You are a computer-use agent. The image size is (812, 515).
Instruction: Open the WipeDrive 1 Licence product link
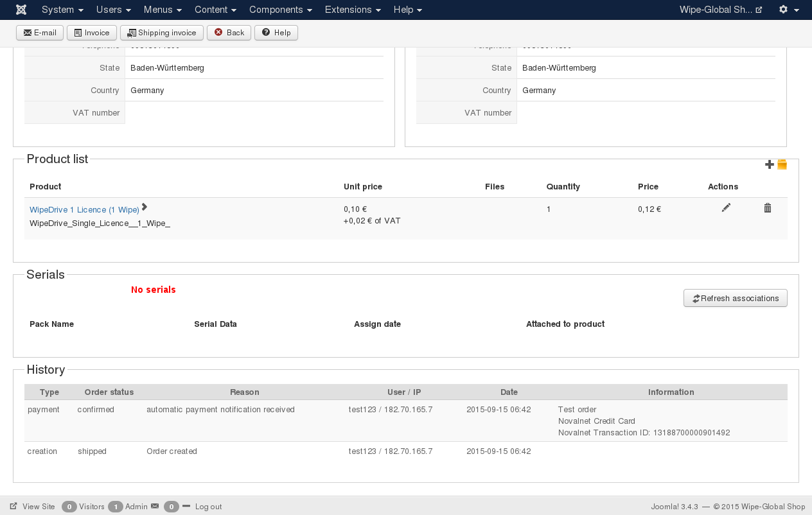pos(84,210)
